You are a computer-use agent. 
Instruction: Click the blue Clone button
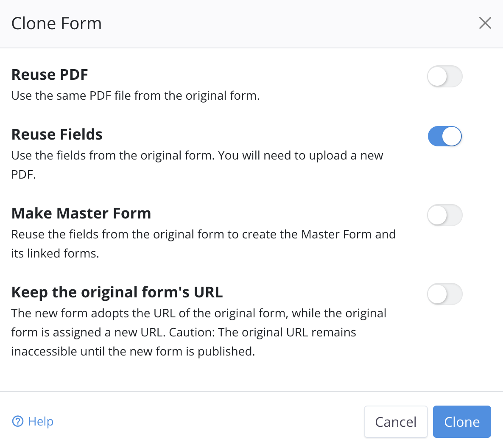(x=461, y=422)
